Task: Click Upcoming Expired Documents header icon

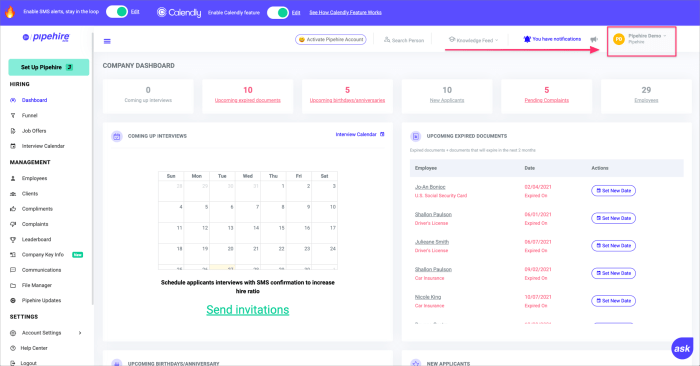Action: pyautogui.click(x=415, y=137)
